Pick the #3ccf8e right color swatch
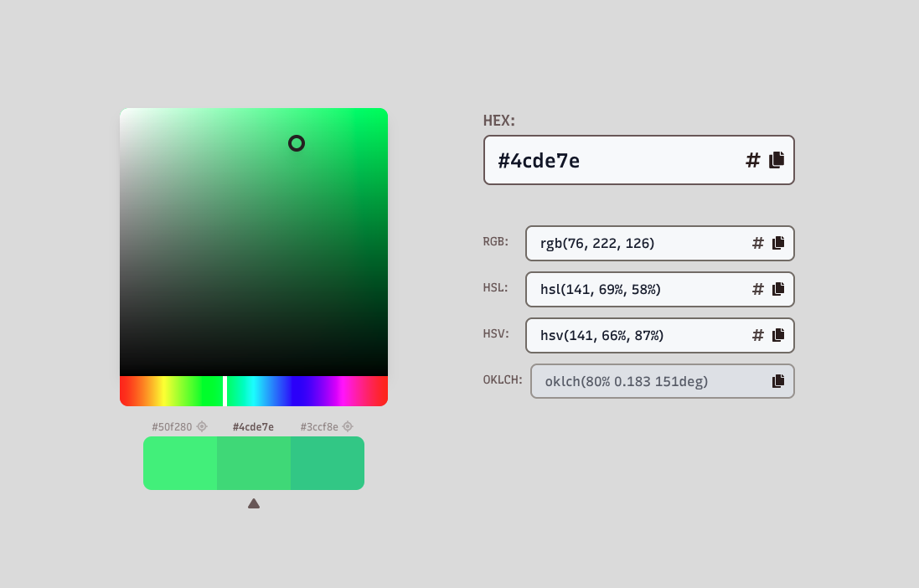 (328, 463)
